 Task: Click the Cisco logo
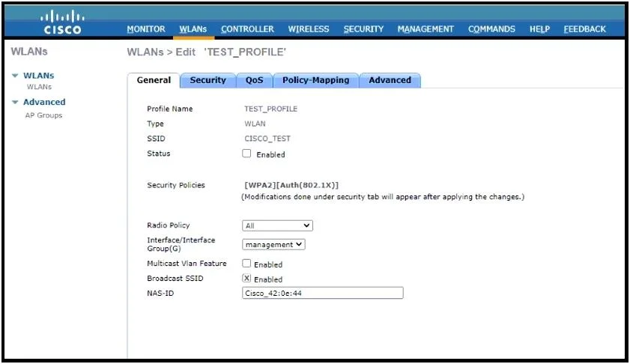[62, 22]
